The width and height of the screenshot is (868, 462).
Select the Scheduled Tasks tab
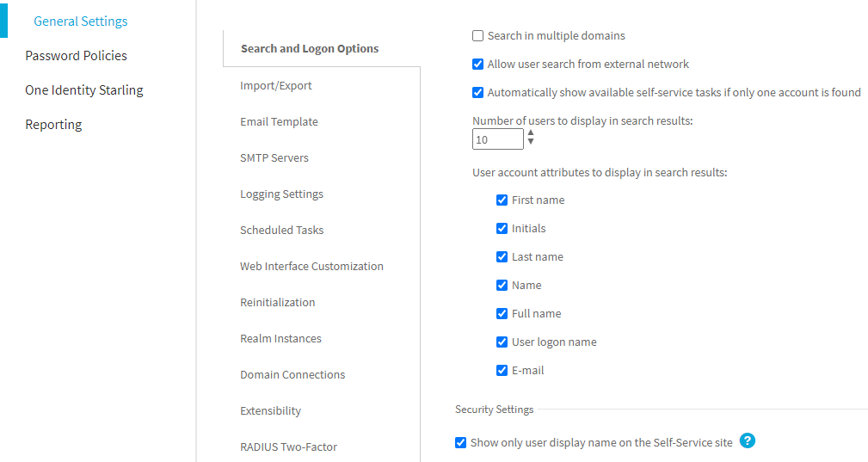pos(282,231)
